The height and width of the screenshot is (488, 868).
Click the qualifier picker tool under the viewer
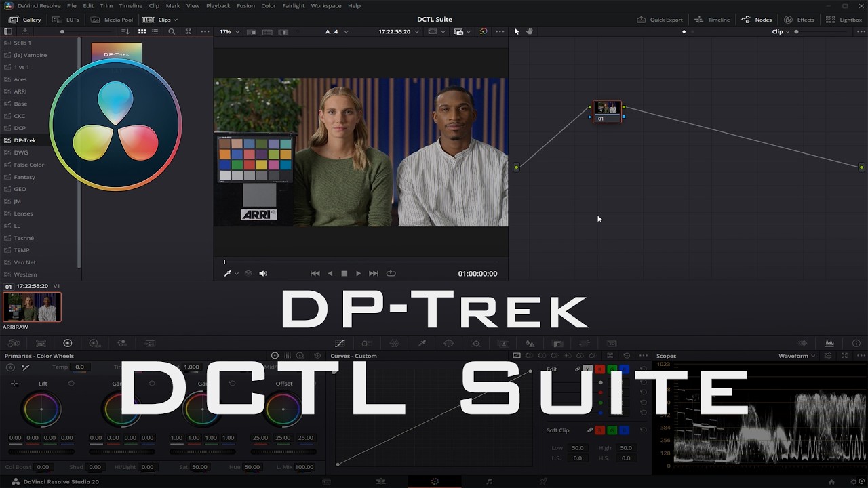tap(228, 273)
